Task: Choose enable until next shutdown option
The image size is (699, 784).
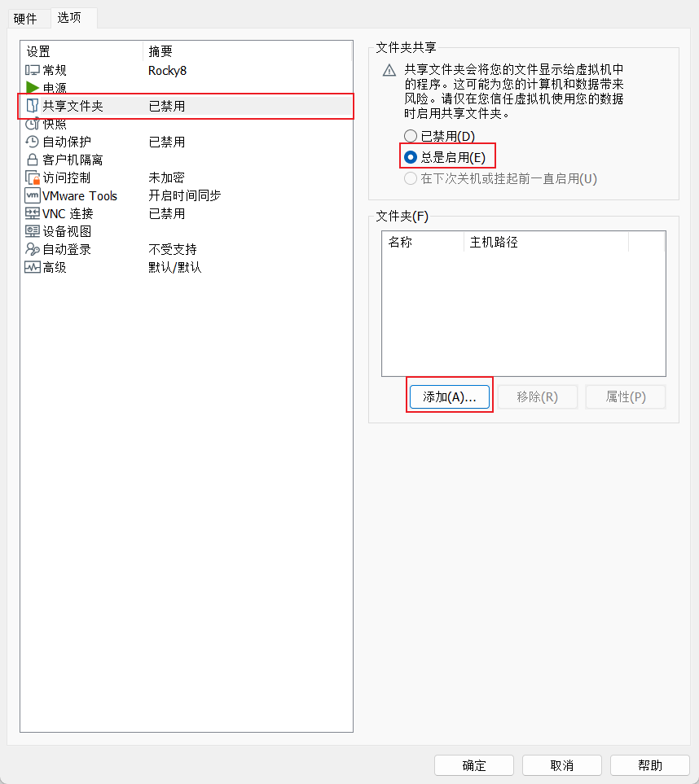Action: [x=411, y=178]
